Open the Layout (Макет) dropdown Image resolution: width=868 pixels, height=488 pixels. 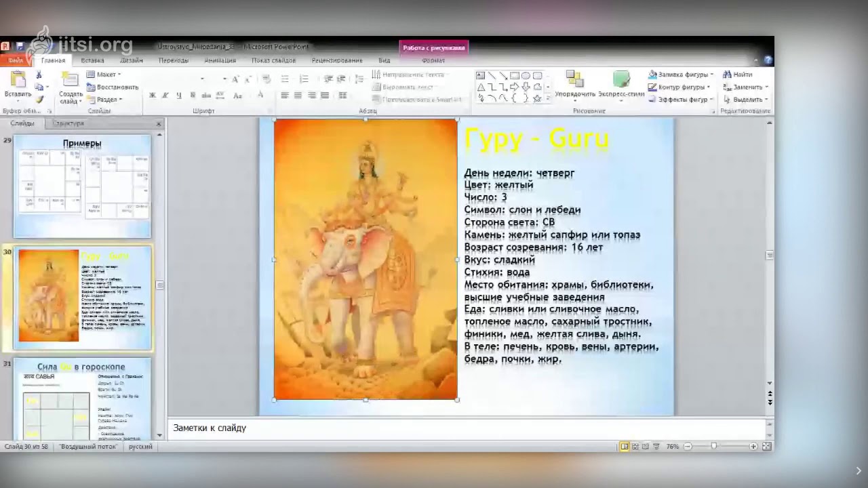pyautogui.click(x=104, y=75)
